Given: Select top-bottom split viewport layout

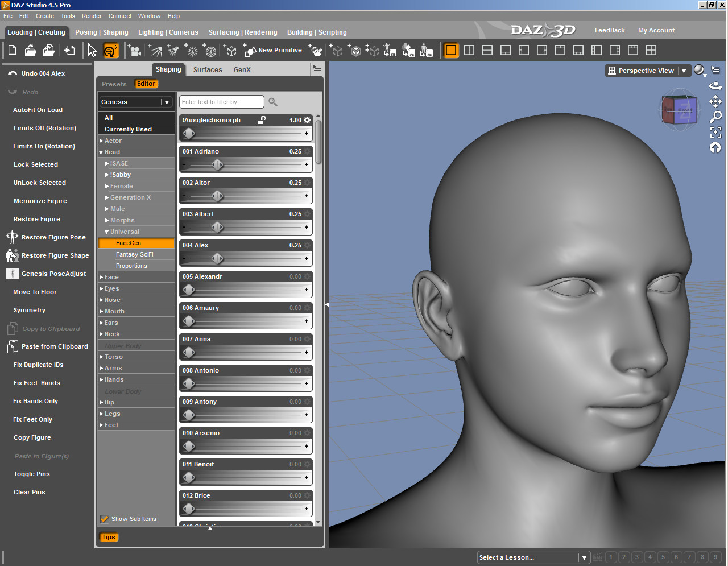Looking at the screenshot, I should (x=487, y=51).
